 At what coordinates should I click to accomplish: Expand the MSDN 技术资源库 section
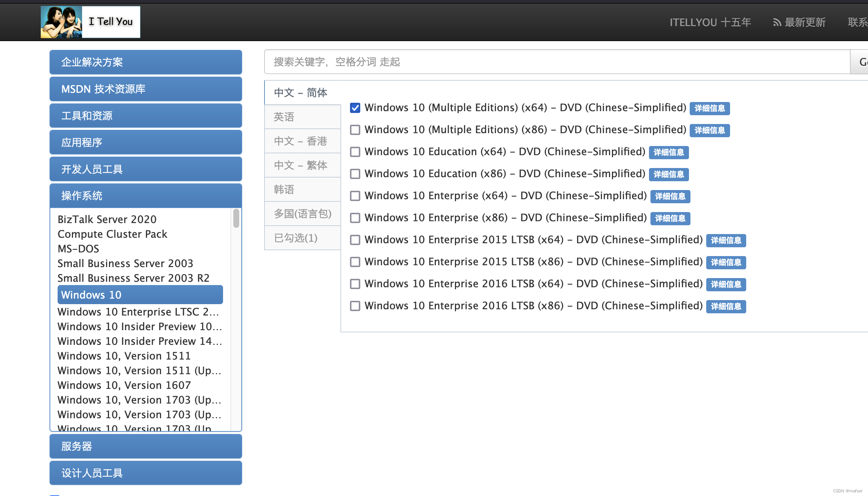tap(146, 89)
